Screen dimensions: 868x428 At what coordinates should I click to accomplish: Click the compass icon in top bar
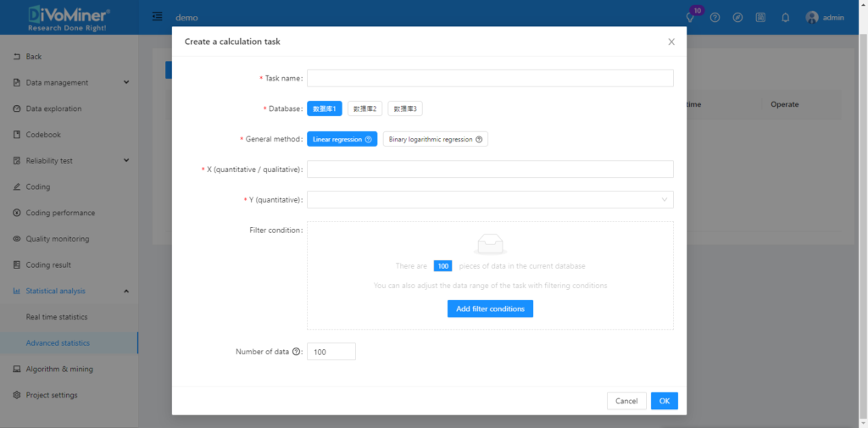point(738,18)
